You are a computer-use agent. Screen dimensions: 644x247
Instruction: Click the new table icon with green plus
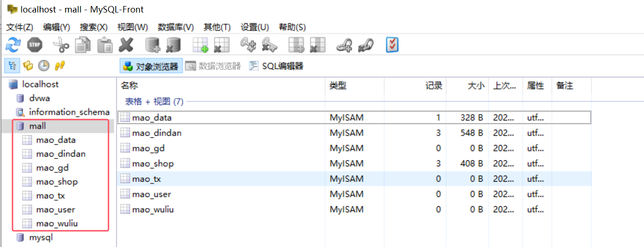[201, 45]
